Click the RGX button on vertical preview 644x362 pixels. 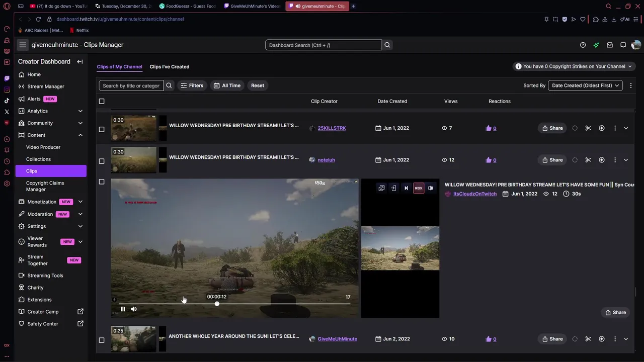pyautogui.click(x=419, y=188)
